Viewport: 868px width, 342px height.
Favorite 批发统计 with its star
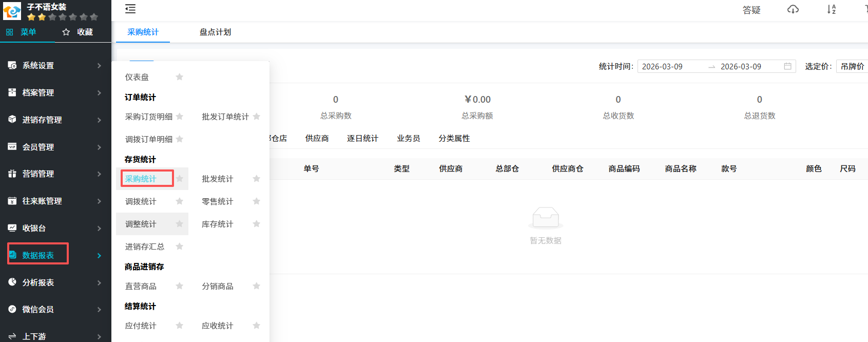coord(257,179)
